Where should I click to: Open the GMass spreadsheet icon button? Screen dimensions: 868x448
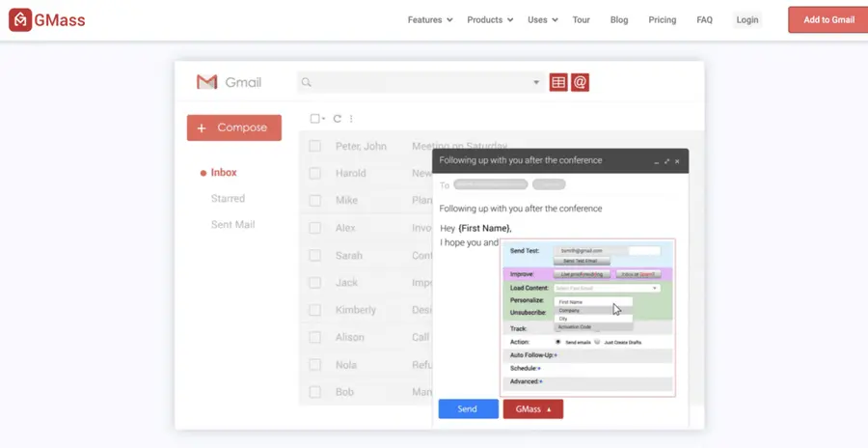click(558, 83)
